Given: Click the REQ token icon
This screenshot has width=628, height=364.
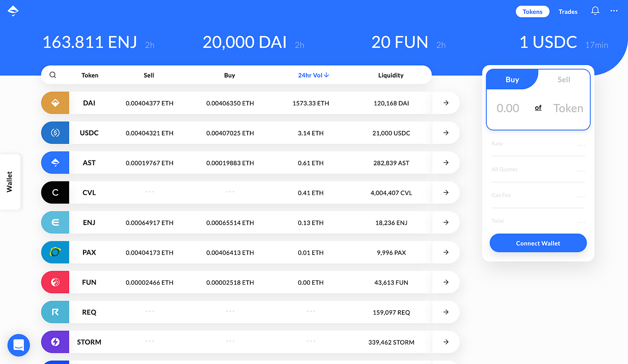Looking at the screenshot, I should point(55,312).
